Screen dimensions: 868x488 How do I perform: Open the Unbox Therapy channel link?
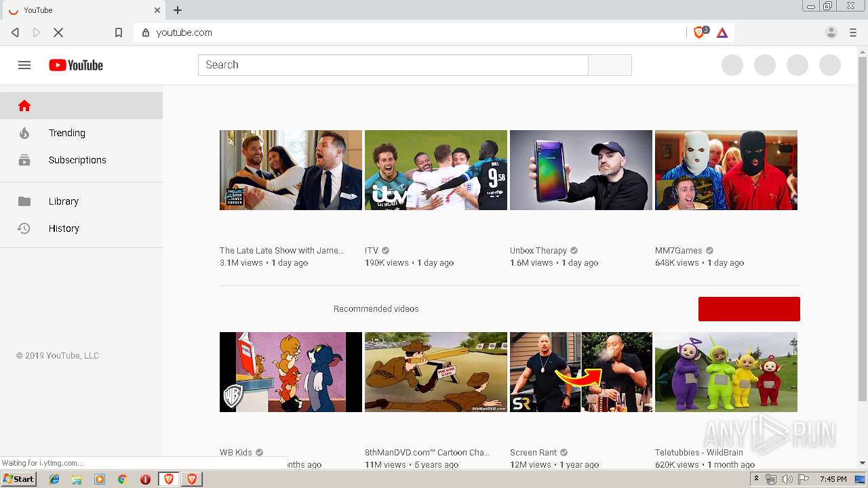click(538, 251)
